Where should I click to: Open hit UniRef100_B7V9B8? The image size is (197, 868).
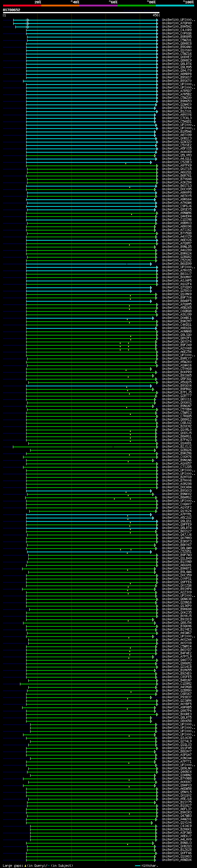click(x=177, y=779)
